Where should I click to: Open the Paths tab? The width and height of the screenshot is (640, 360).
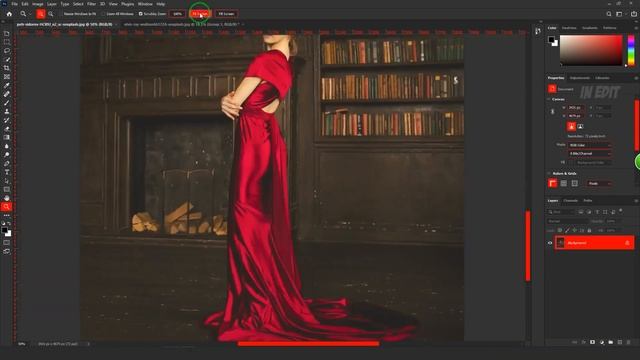[x=588, y=200]
